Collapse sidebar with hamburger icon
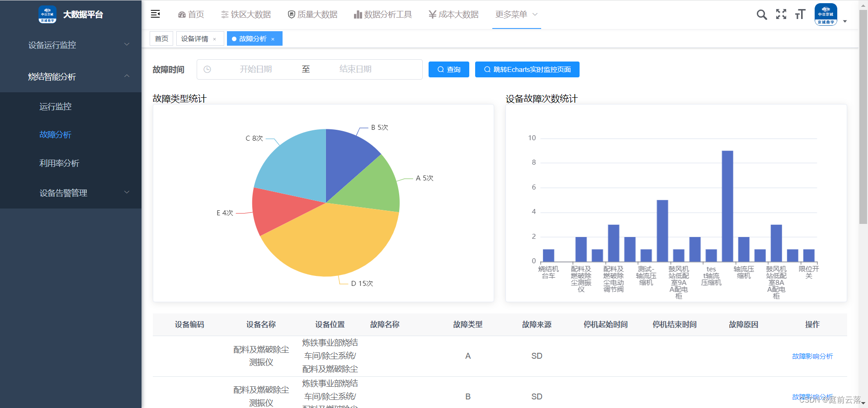 (156, 14)
